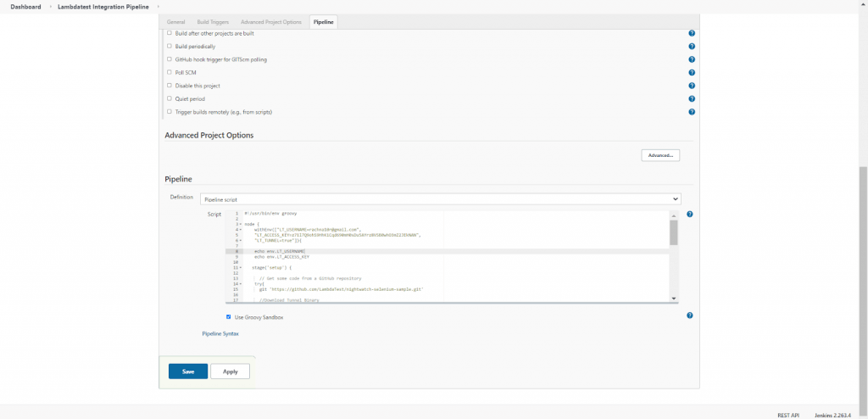Viewport: 868px width, 419px height.
Task: Enable the Poll SCM checkbox
Action: pyautogui.click(x=169, y=72)
